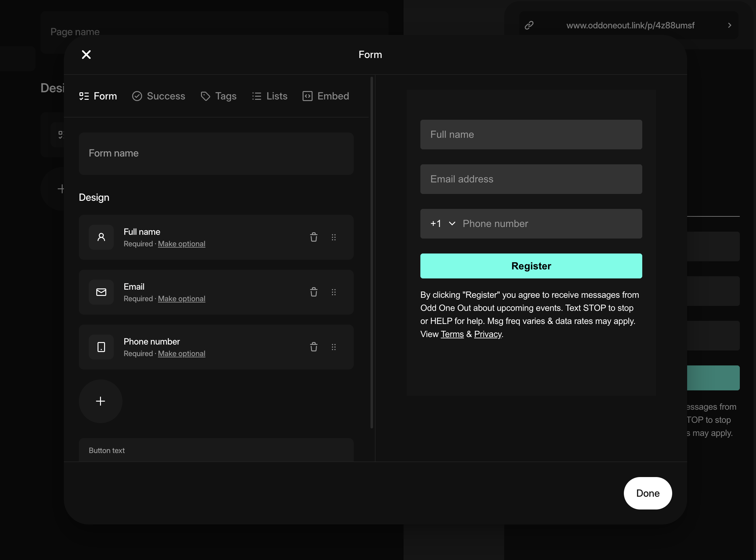Screen dimensions: 756x560
Task: Make the Email field optional
Action: [x=182, y=299]
